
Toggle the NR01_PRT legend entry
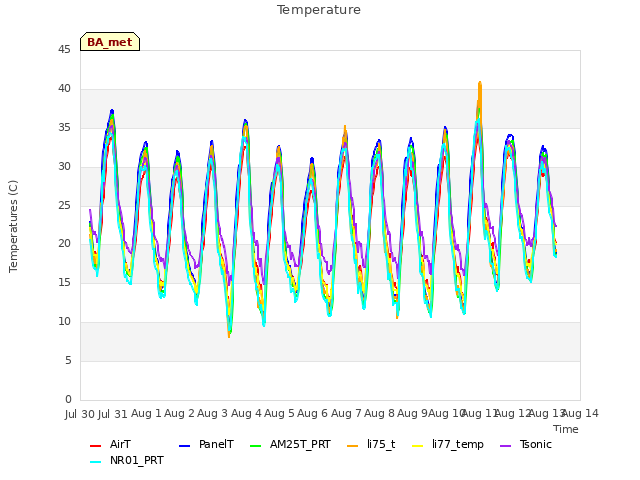pos(127,461)
